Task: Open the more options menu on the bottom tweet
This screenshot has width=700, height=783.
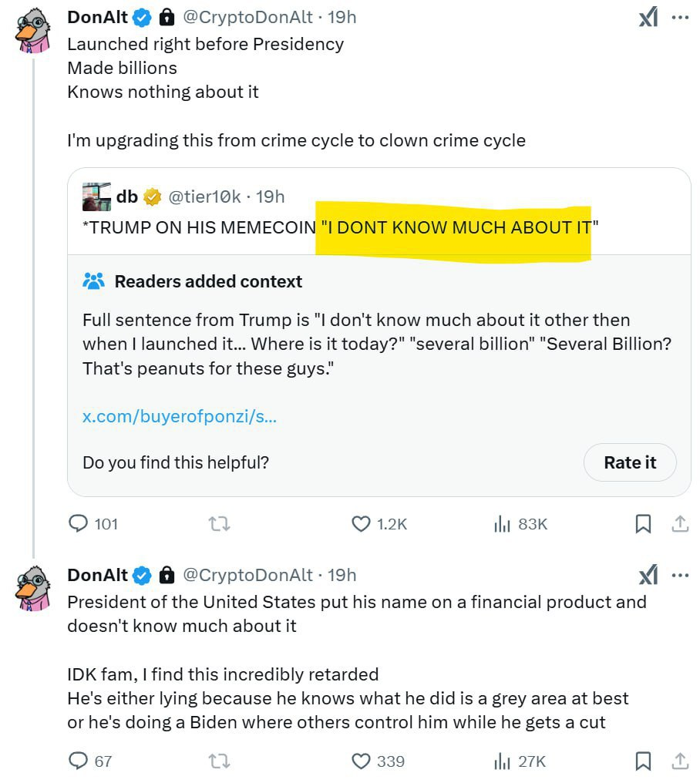Action: tap(679, 574)
